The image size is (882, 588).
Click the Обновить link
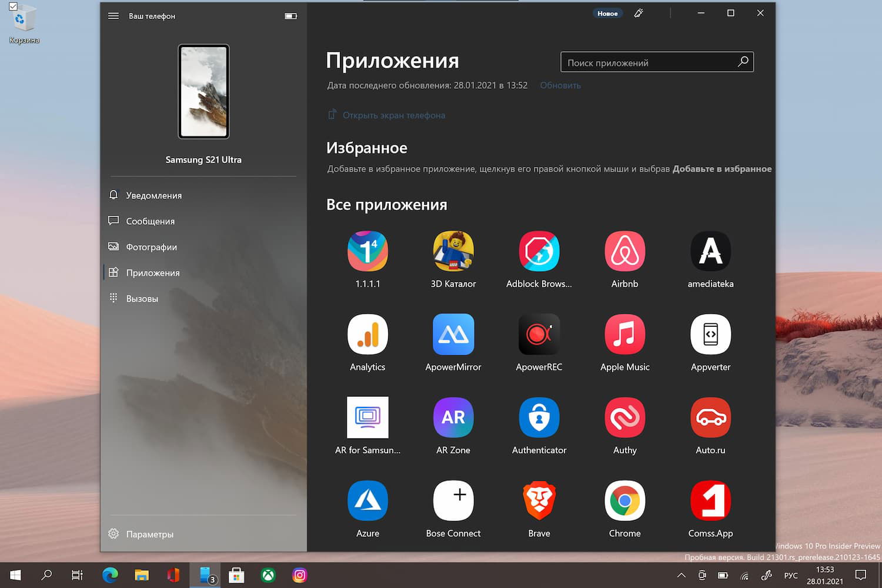[559, 85]
